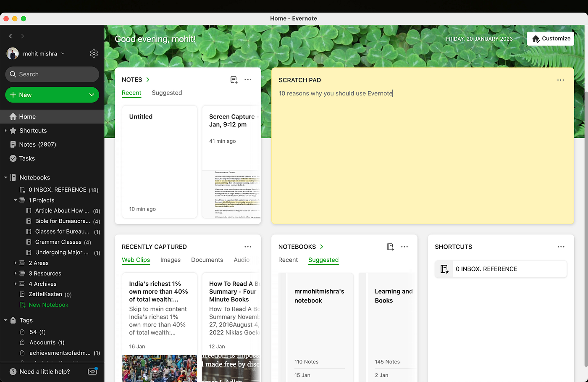Click the Home house icon in sidebar
588x382 pixels.
[13, 116]
